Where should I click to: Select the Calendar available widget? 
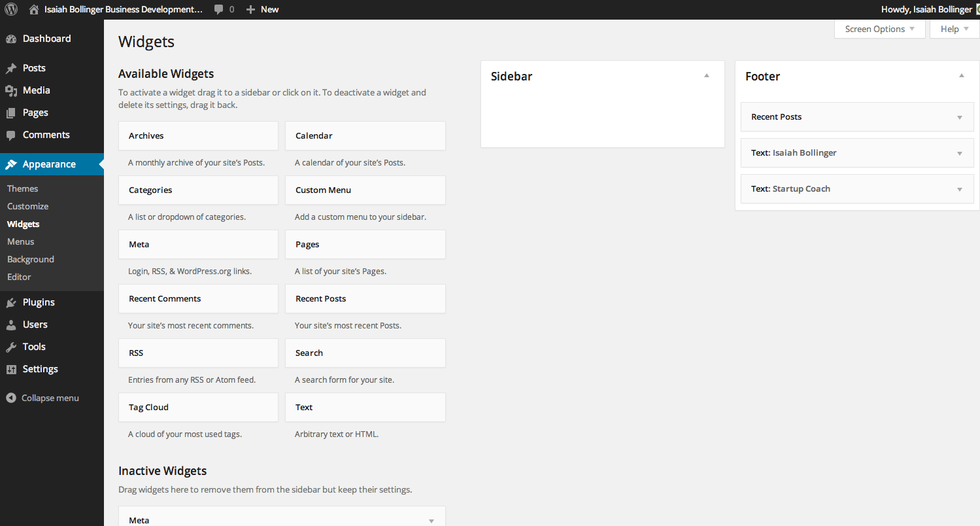coord(365,135)
